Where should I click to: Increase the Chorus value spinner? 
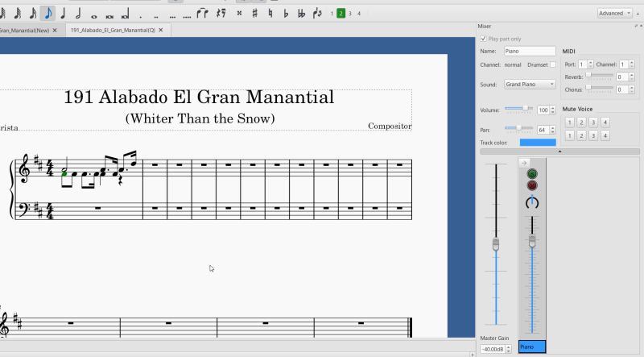(x=632, y=88)
